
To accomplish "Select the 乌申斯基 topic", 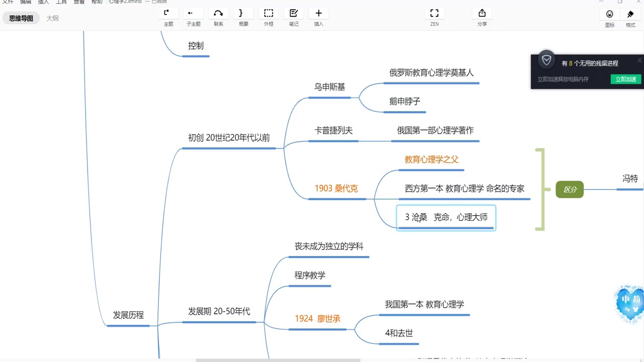I will (330, 87).
